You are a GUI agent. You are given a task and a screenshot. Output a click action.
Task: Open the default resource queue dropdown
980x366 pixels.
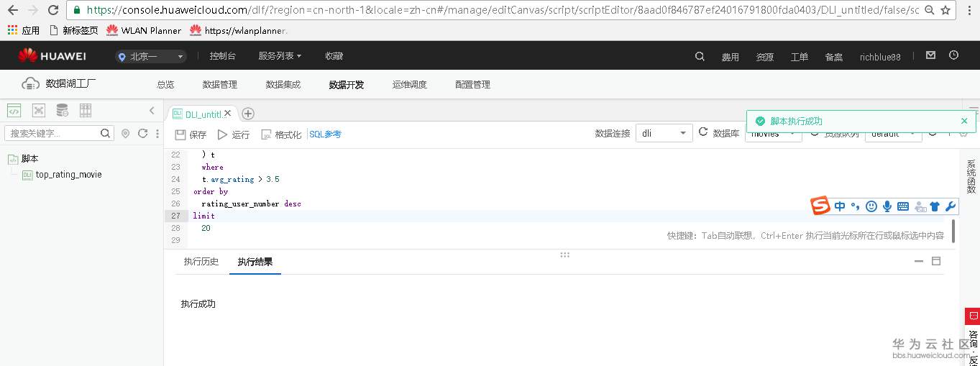coord(893,134)
